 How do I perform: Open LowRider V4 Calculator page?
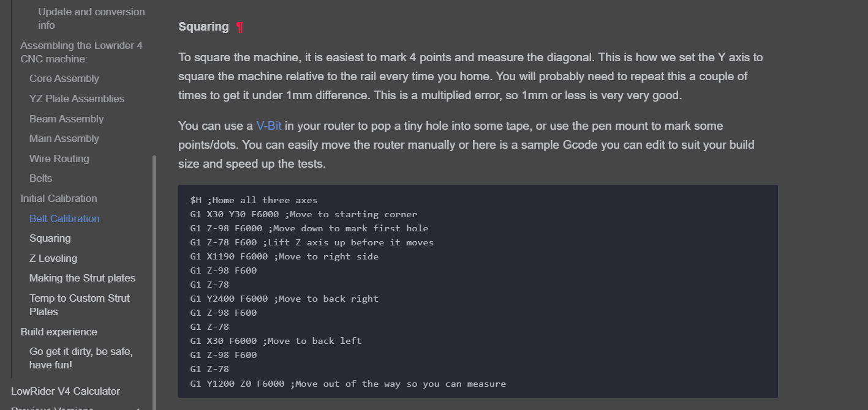(x=66, y=391)
